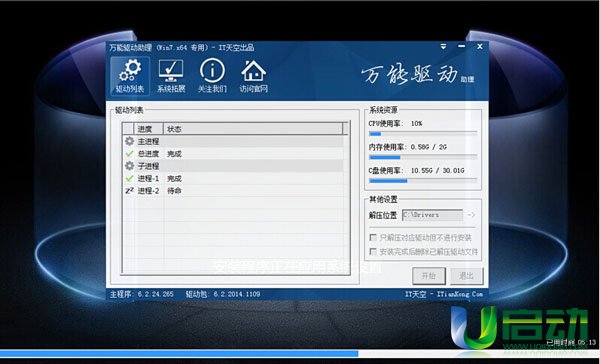Click the 状态 column header
Viewport: 600px width, 364px height.
point(253,129)
